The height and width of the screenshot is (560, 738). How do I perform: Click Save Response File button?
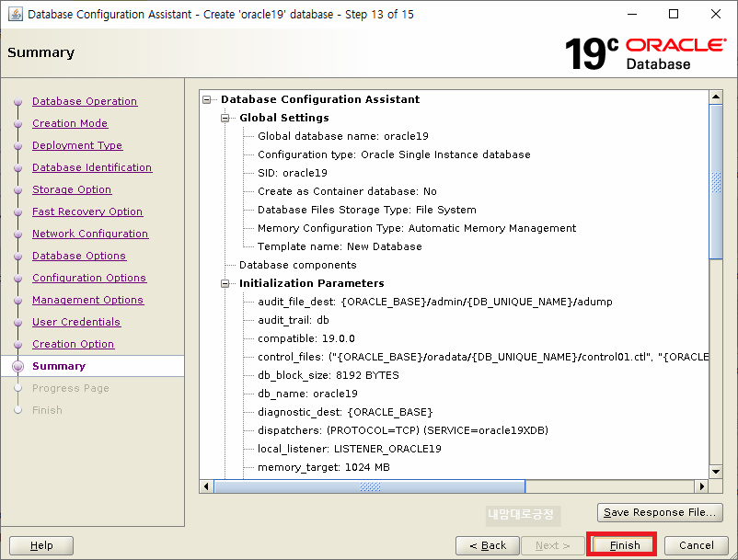pyautogui.click(x=660, y=512)
